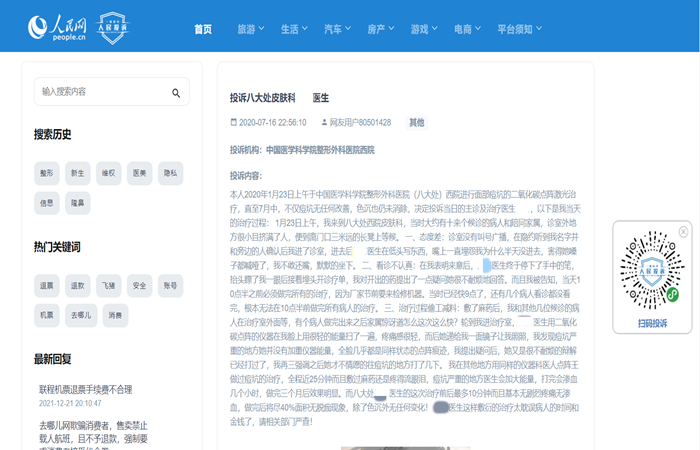Click the People.cn logo
This screenshot has height=450, width=700.
tap(58, 26)
